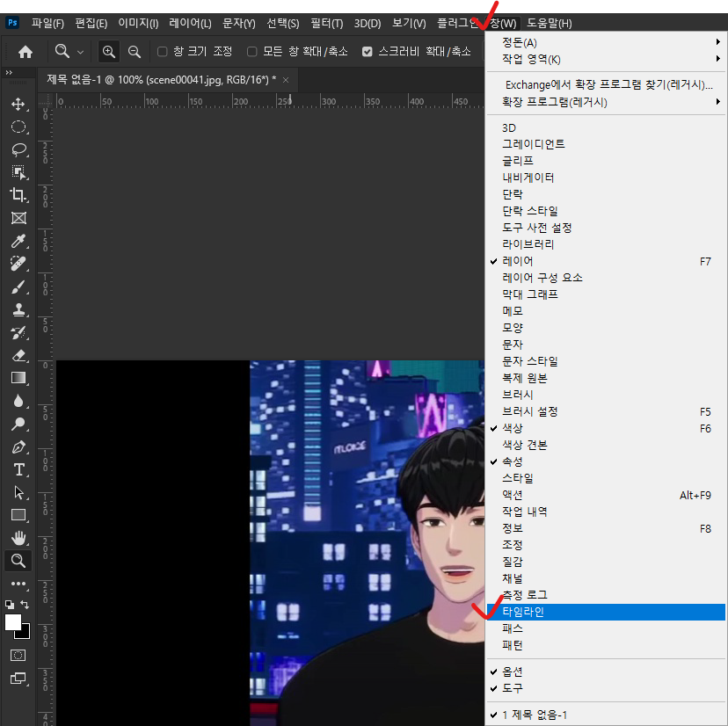
Task: Select the Elliptical Marquee tool
Action: click(x=18, y=127)
